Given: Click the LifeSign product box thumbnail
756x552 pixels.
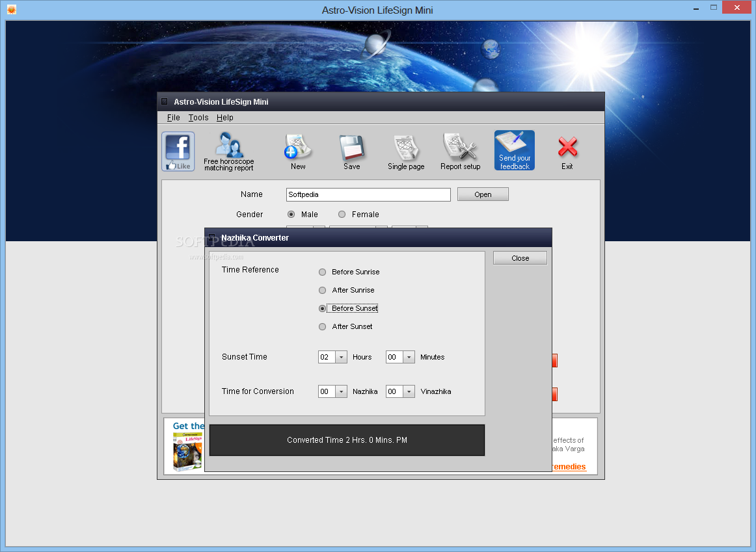Looking at the screenshot, I should coord(187,452).
